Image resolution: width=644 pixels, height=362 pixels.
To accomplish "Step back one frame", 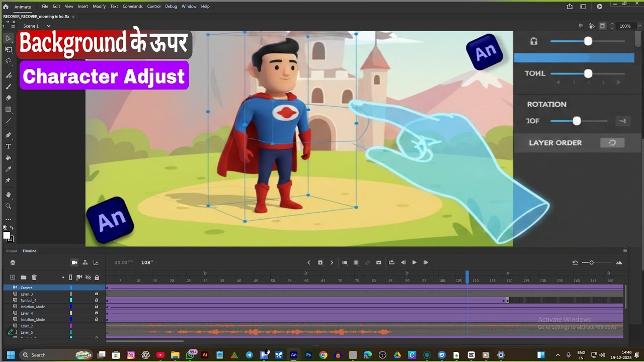I will point(403,262).
